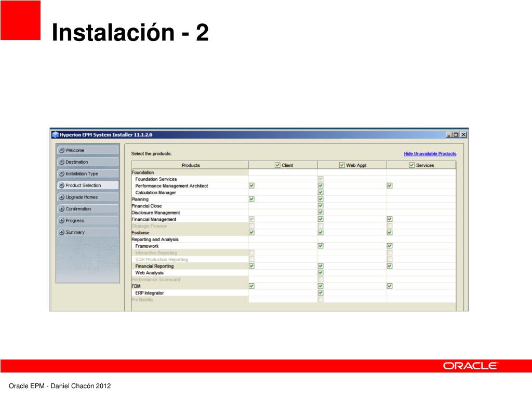Uncheck Client checkbox for FDM
Image resolution: width=532 pixels, height=399 pixels.
pyautogui.click(x=251, y=286)
